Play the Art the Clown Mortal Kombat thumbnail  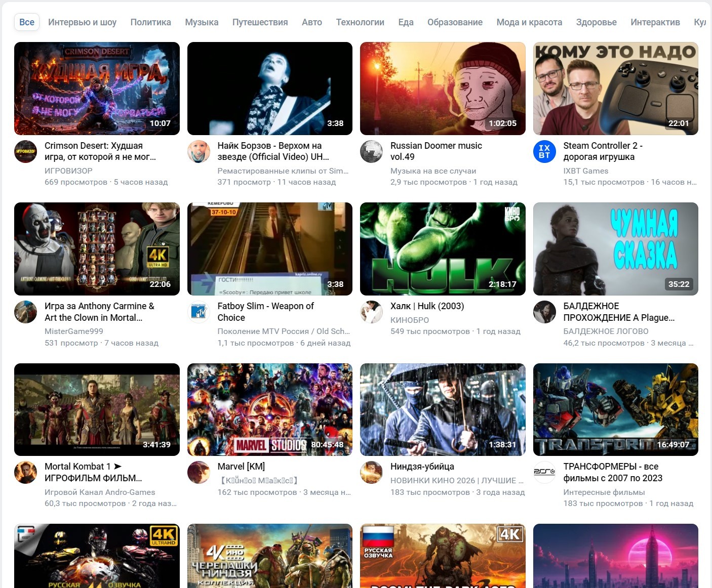[97, 249]
